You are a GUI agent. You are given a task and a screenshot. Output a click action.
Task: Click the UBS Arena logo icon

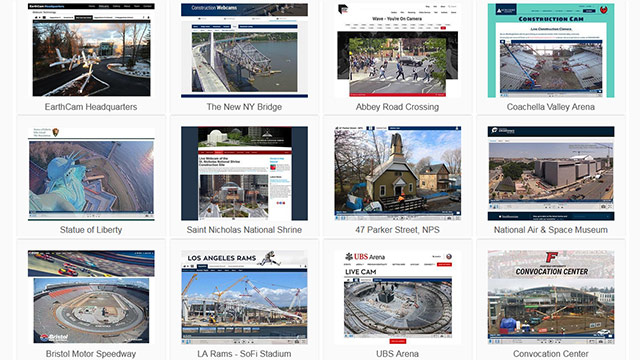pyautogui.click(x=349, y=257)
